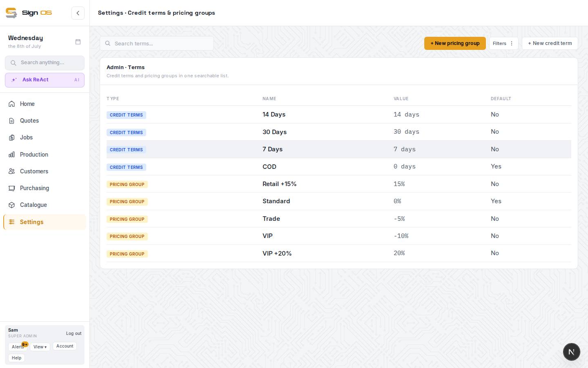Click the DEFAULT column header

click(x=501, y=99)
